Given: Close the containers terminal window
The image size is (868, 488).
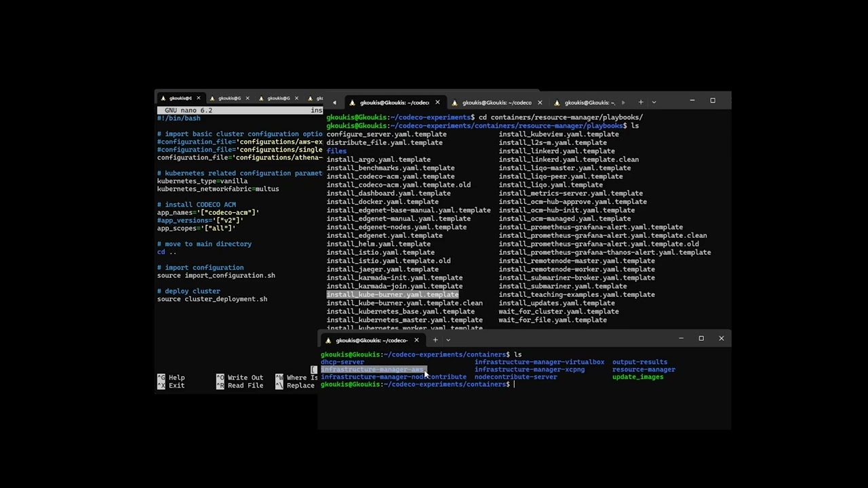Looking at the screenshot, I should click(x=721, y=338).
